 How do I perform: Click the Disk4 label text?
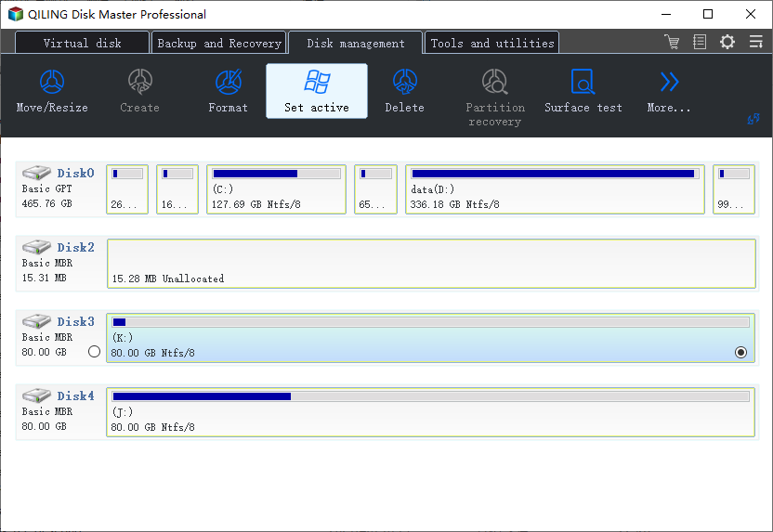75,396
